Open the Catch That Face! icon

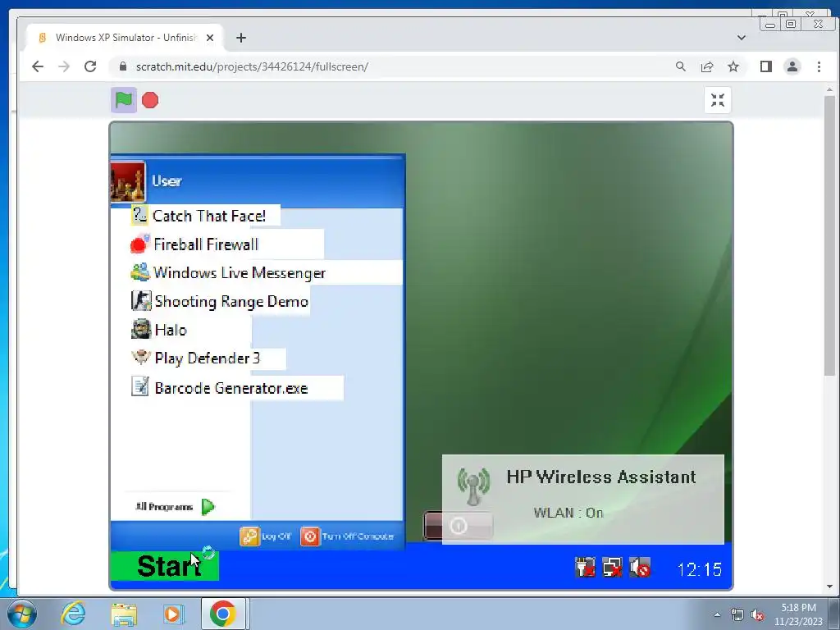(139, 216)
